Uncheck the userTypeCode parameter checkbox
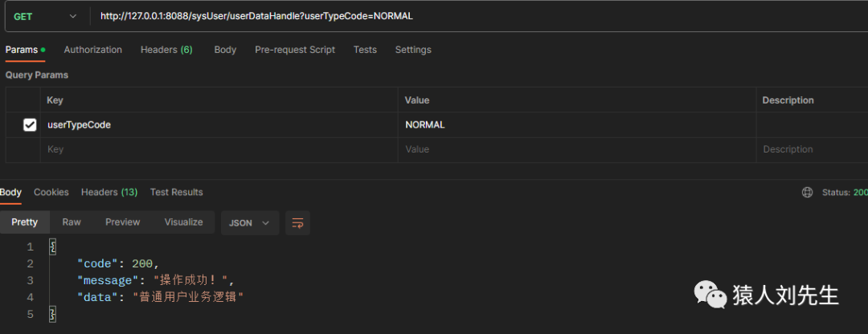 click(30, 124)
